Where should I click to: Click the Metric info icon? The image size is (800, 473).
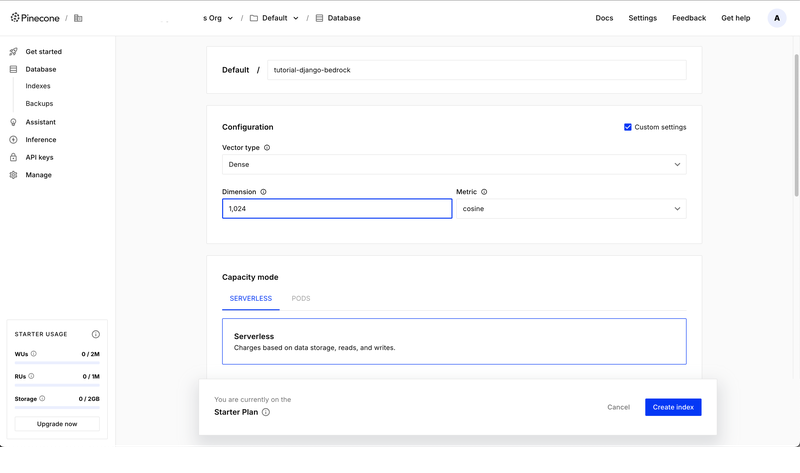pyautogui.click(x=484, y=192)
